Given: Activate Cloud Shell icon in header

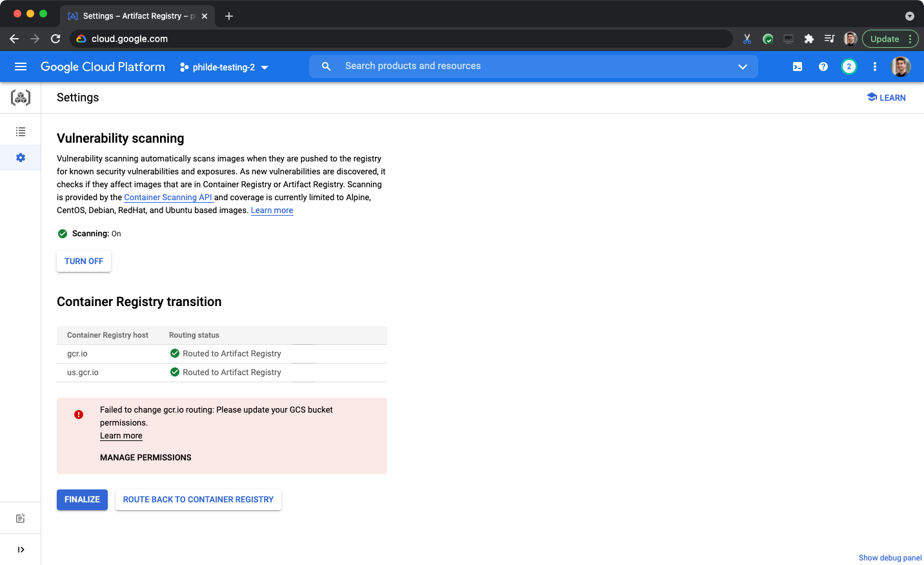Looking at the screenshot, I should tap(798, 67).
